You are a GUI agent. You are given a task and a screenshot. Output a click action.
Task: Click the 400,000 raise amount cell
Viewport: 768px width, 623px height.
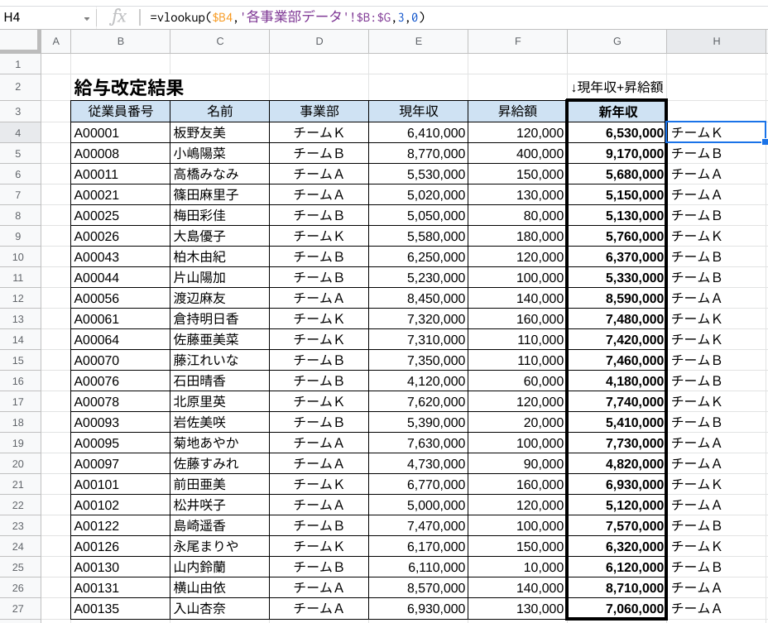point(517,153)
